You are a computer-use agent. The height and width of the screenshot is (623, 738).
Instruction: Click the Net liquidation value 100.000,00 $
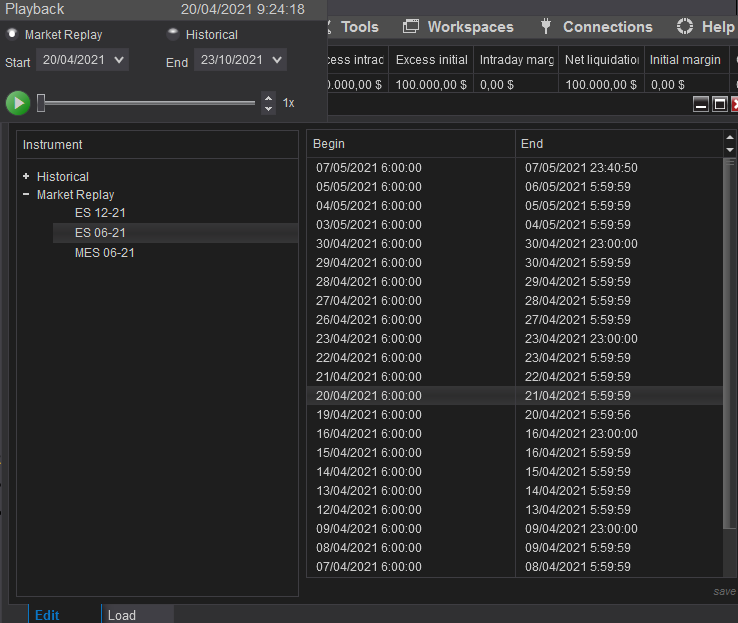pyautogui.click(x=601, y=85)
